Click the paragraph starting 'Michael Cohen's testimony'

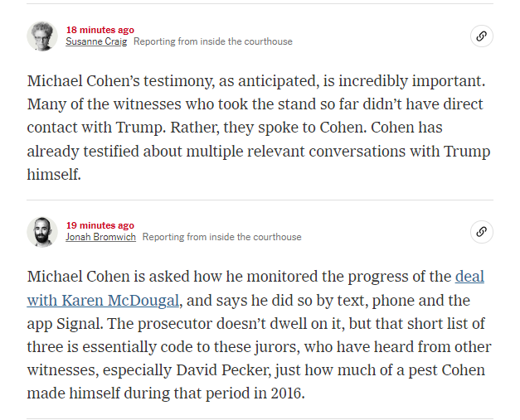[259, 128]
